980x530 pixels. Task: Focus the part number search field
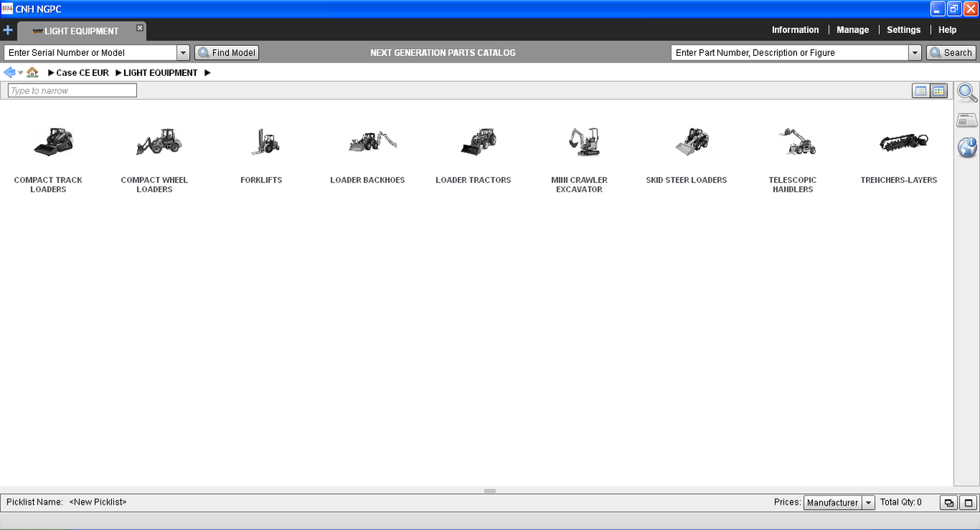click(x=789, y=53)
